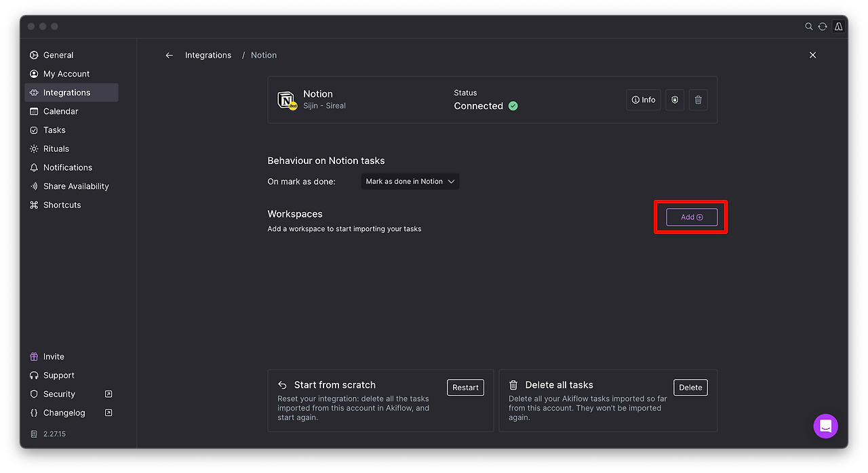Open the purple chat support bubble
Screen dimensions: 868x473
coord(826,426)
